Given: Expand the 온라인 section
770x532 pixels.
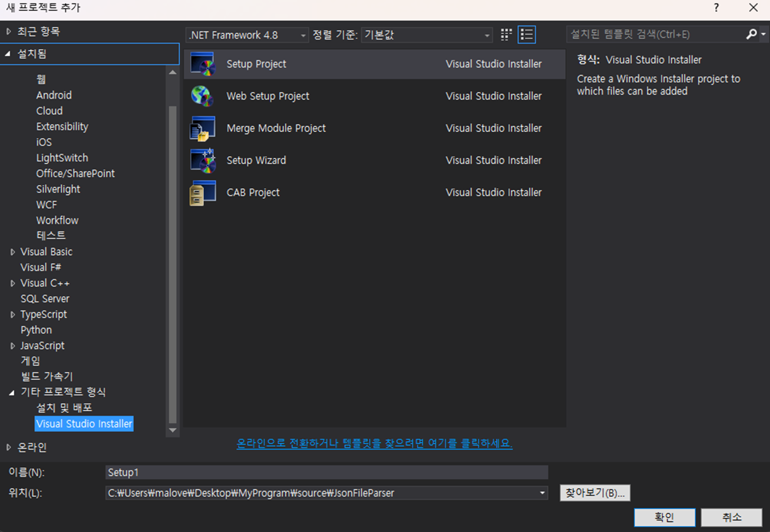Looking at the screenshot, I should coord(8,447).
